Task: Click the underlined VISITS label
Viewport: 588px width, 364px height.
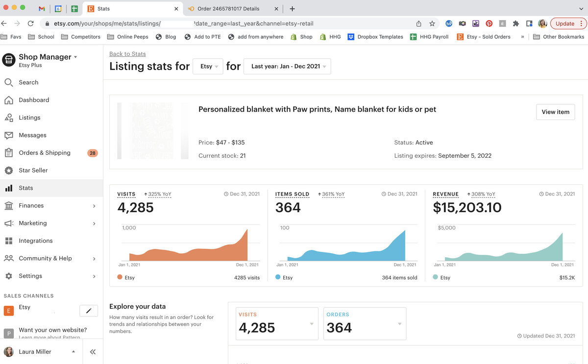Action: coord(126,194)
